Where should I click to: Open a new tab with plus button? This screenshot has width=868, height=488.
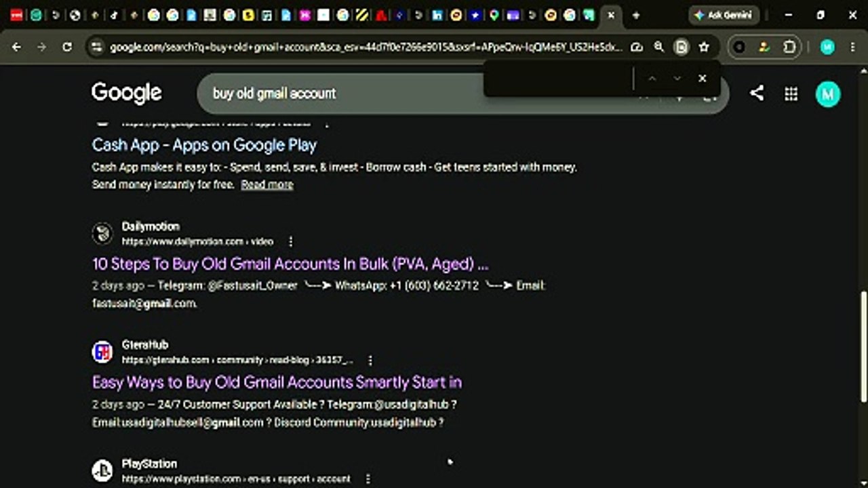(x=635, y=15)
